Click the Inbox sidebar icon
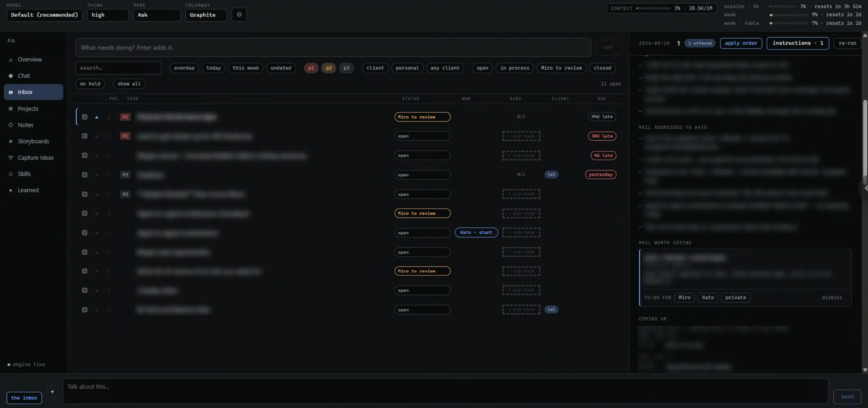The image size is (868, 408). click(x=10, y=92)
